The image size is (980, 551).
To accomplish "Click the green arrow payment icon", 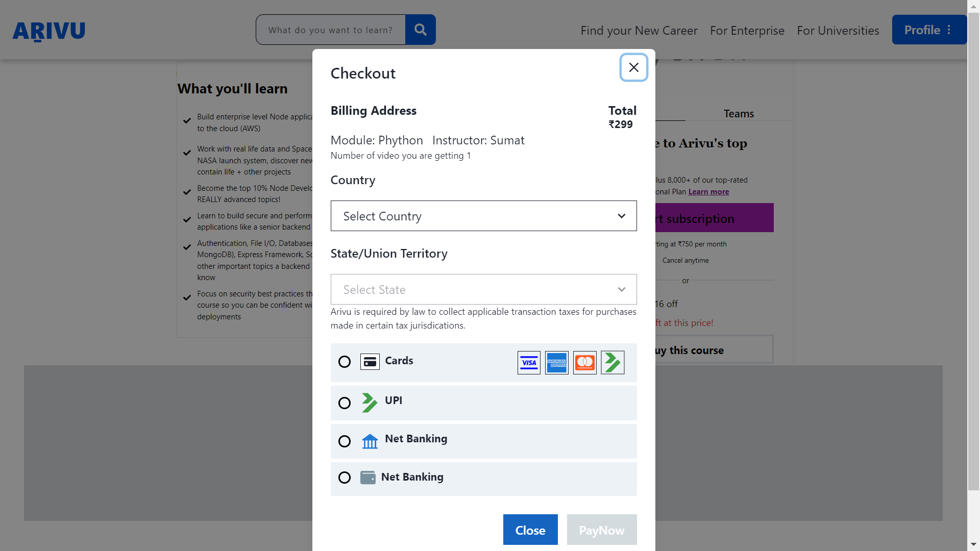I will point(612,362).
